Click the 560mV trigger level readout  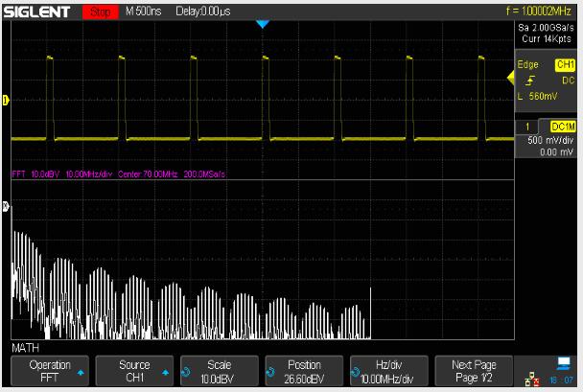[x=545, y=97]
